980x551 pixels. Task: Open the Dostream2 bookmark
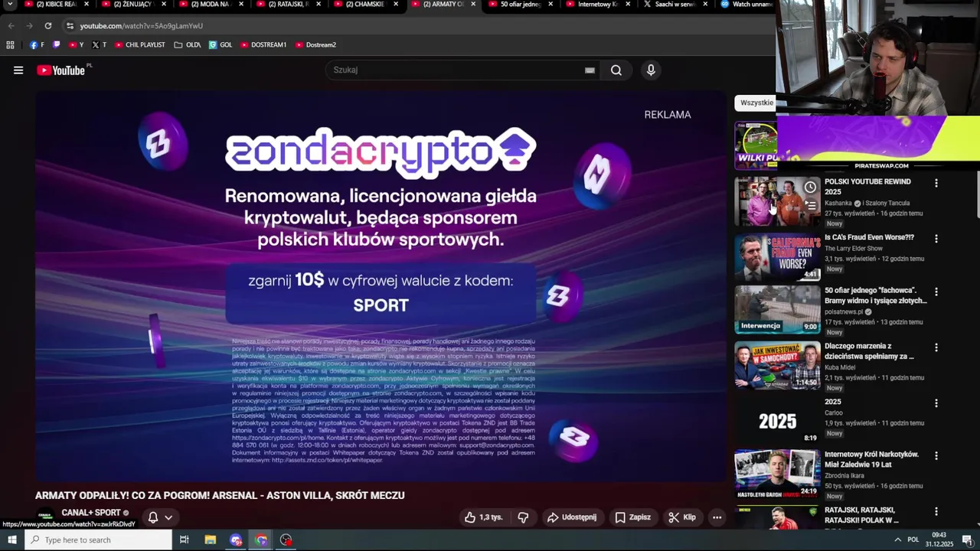coord(315,45)
